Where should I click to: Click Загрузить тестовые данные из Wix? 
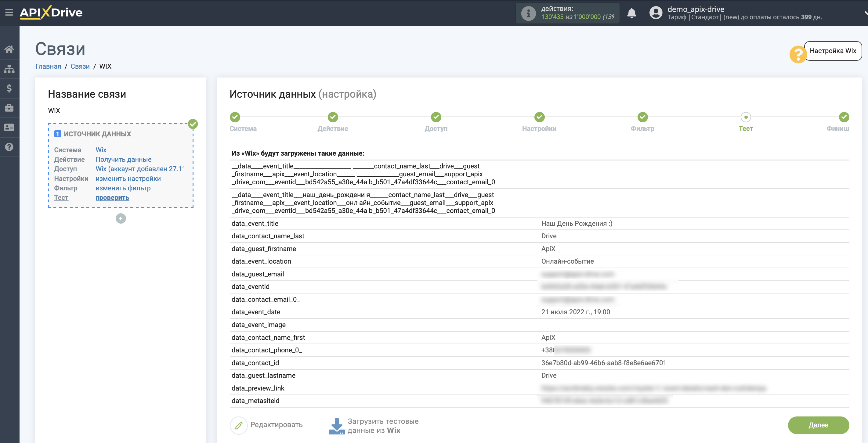383,426
